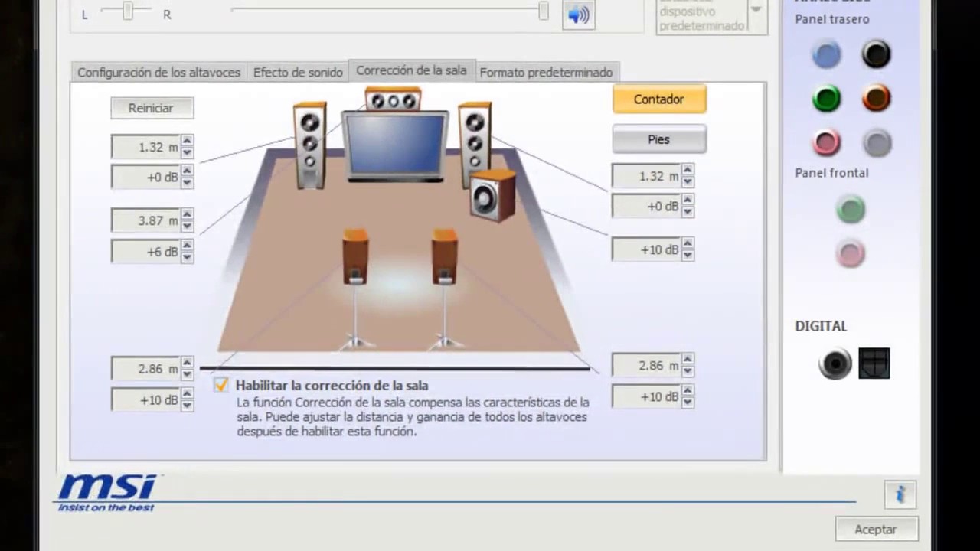
Task: Increase the +6 dB gain value
Action: click(187, 246)
